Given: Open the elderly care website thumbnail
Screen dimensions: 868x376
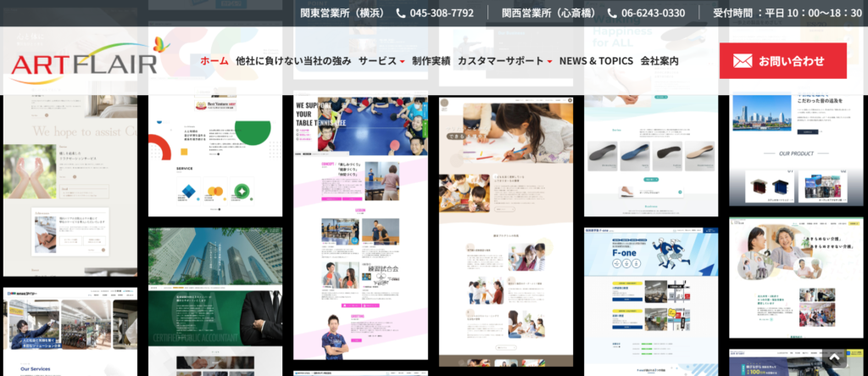Looking at the screenshot, I should pos(796,278).
